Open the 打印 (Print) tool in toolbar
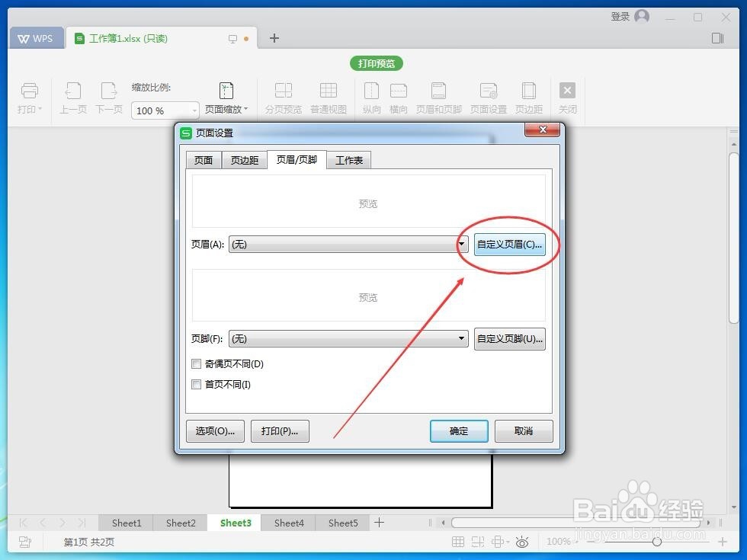747x560 pixels. [29, 95]
